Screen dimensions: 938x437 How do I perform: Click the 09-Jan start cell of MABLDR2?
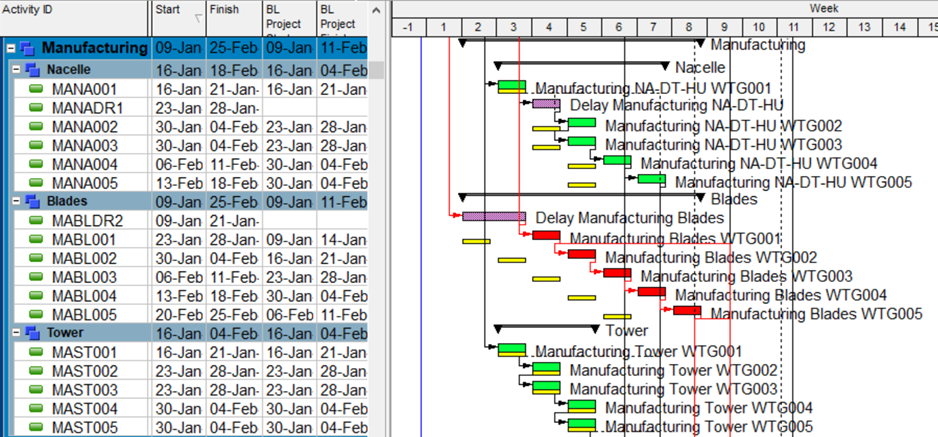179,221
